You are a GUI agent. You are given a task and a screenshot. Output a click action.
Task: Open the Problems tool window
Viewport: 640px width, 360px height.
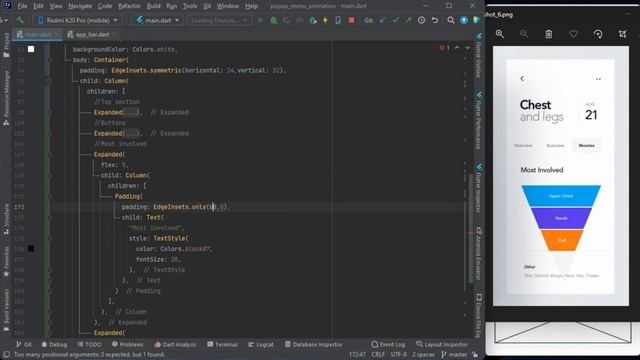click(127, 344)
